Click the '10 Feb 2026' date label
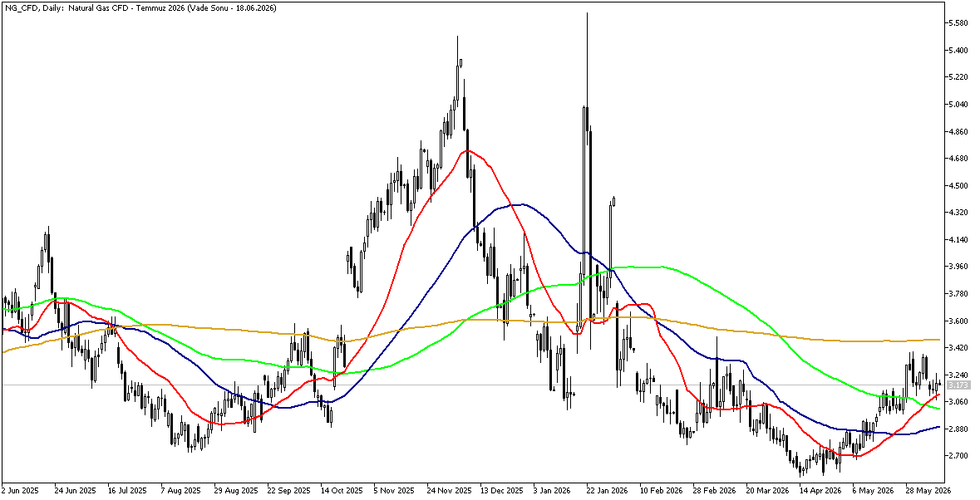Viewport: 980px width, 500px height. coord(661,491)
